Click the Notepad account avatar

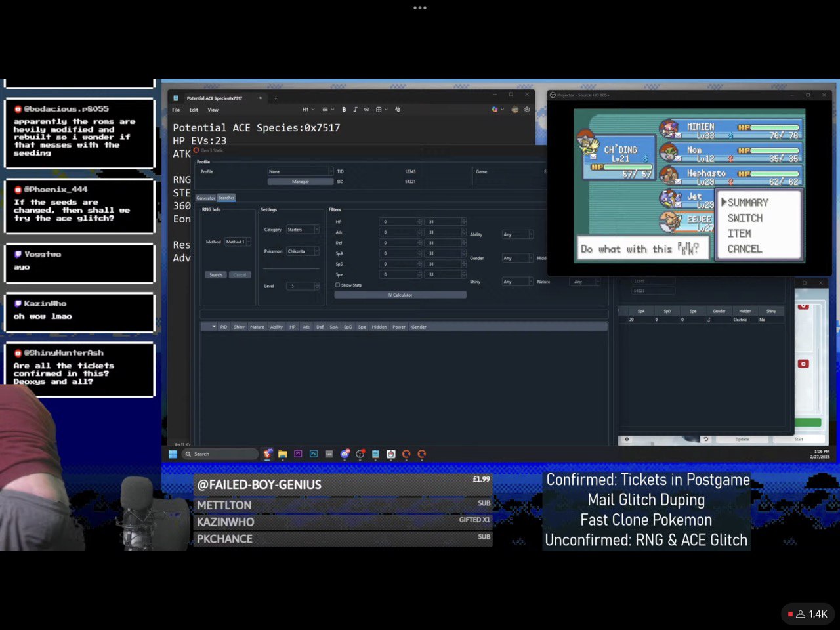point(515,110)
